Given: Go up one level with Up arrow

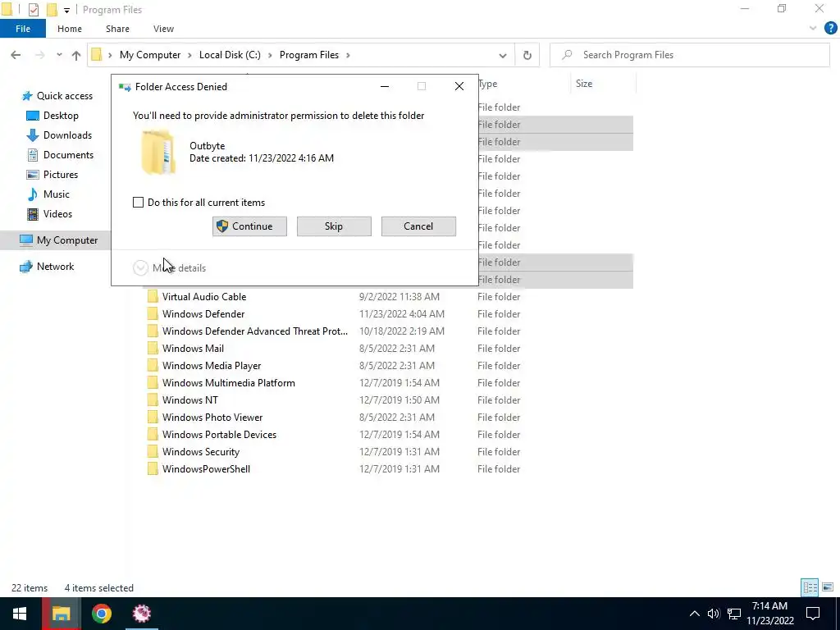Looking at the screenshot, I should point(76,55).
